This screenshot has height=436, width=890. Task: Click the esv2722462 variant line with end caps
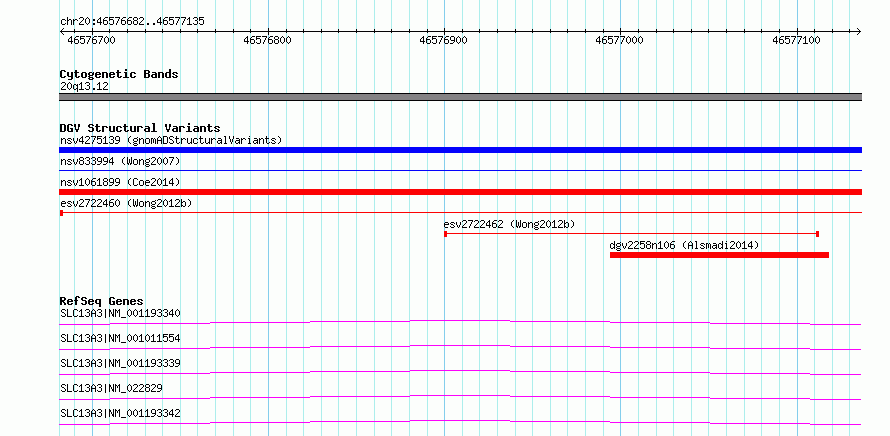pyautogui.click(x=631, y=233)
